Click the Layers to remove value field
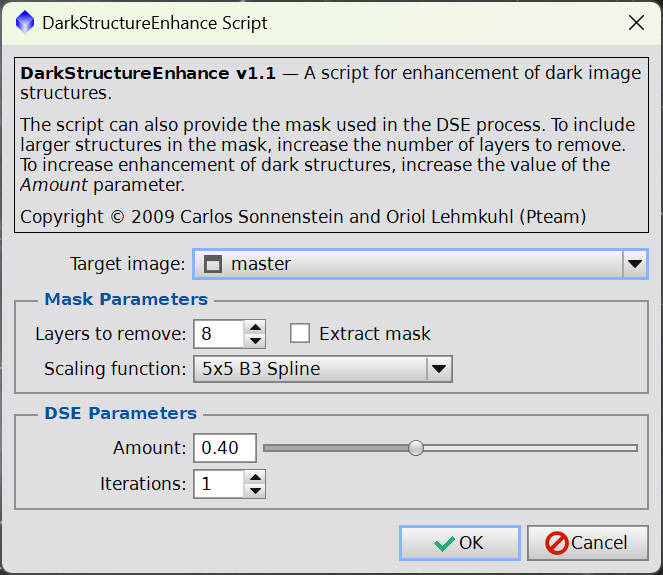 [218, 334]
